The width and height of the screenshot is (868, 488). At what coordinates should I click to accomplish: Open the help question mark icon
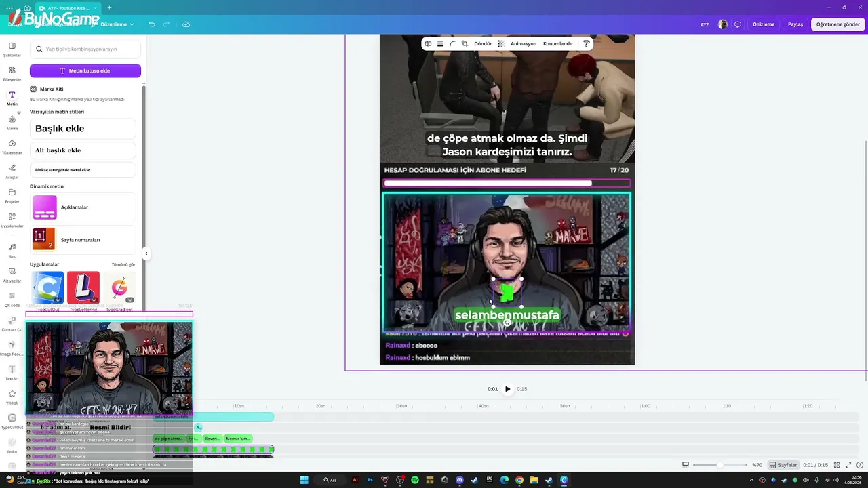pyautogui.click(x=859, y=465)
